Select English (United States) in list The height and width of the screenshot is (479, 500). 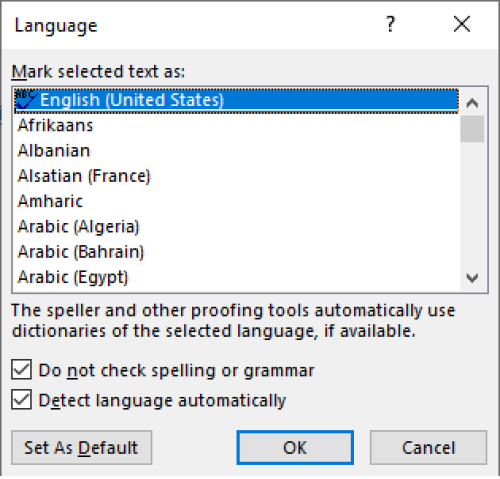tap(236, 100)
